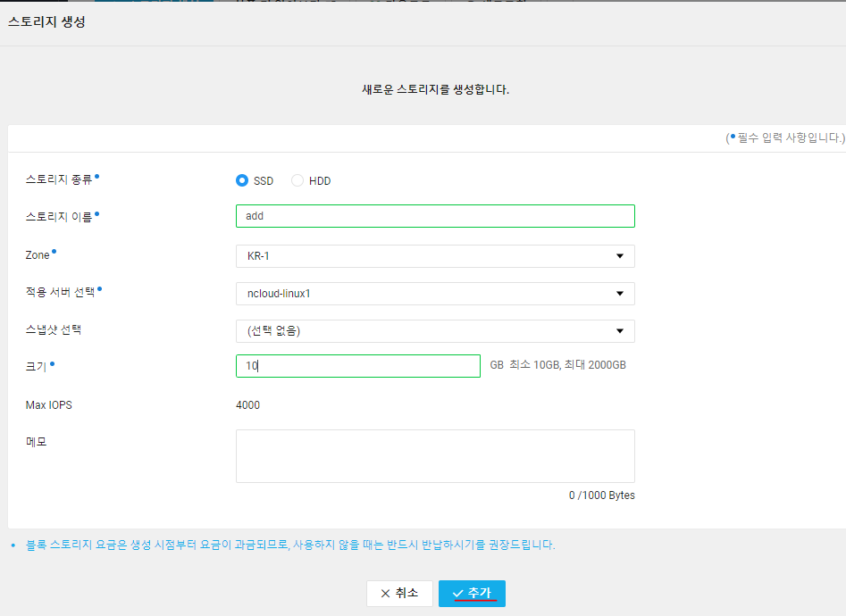Click the '메모' field label

tap(36, 442)
